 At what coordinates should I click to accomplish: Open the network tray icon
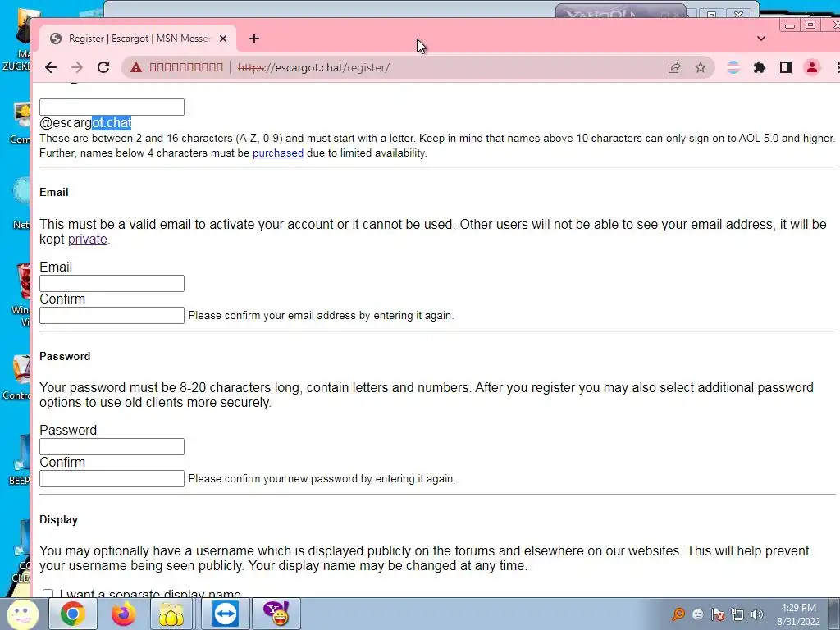click(x=737, y=614)
